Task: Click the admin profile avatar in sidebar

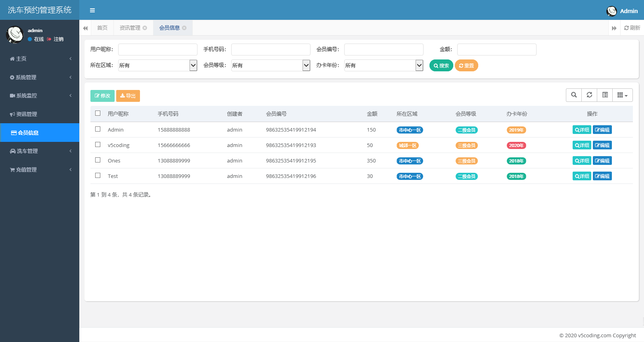Action: [15, 34]
